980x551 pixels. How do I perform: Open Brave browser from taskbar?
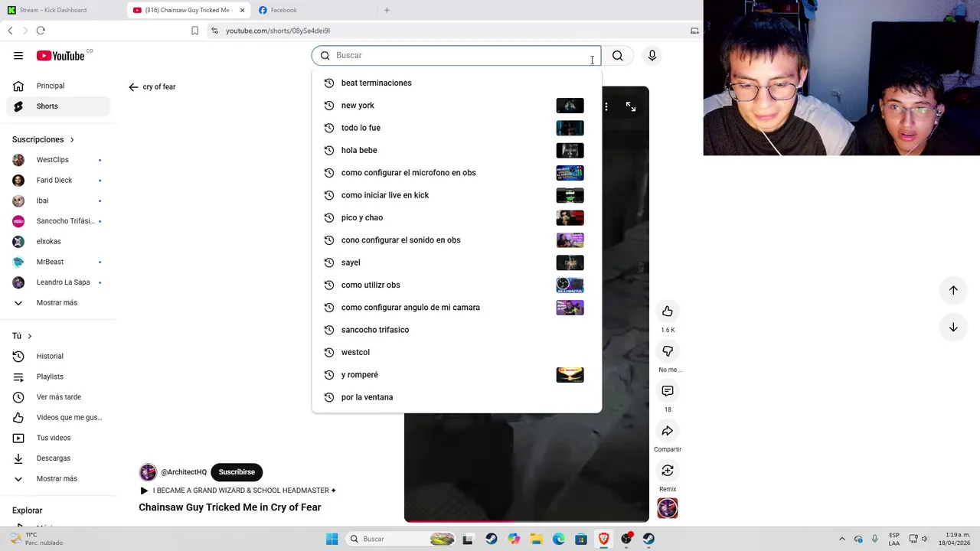click(x=604, y=539)
